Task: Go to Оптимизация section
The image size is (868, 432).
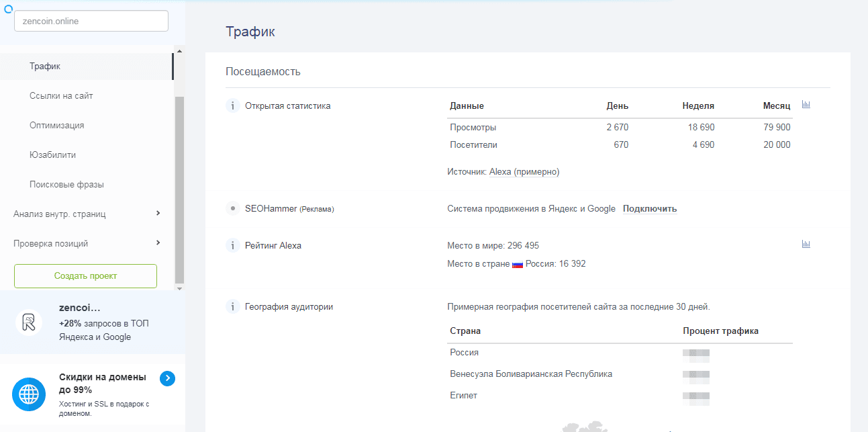Action: (56, 126)
